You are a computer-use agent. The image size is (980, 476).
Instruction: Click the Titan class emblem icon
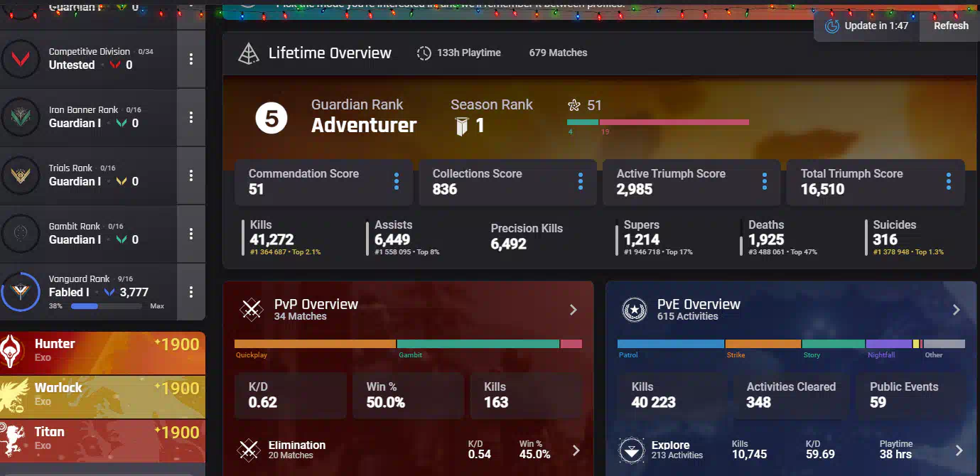[12, 439]
